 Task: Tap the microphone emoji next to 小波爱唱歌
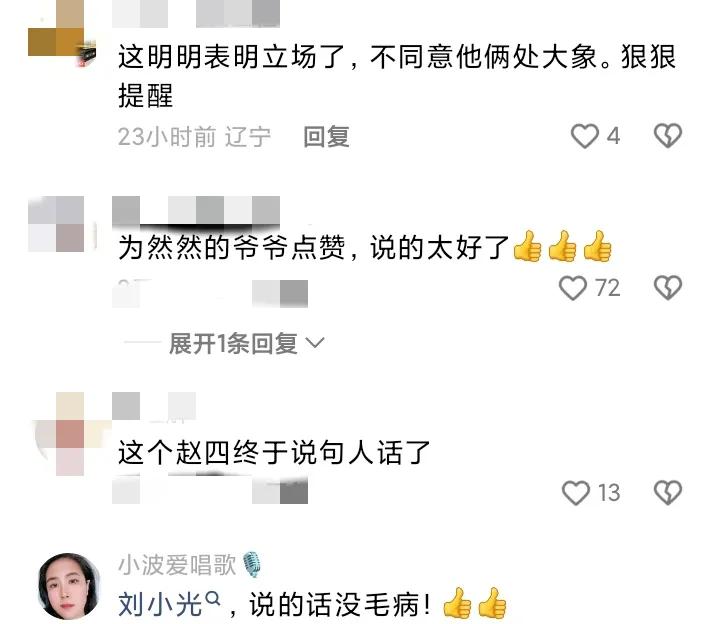point(252,564)
